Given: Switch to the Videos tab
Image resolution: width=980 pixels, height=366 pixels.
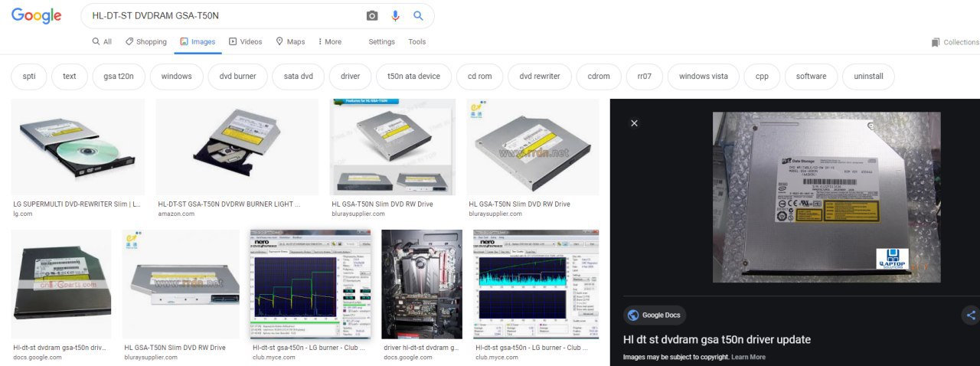Looking at the screenshot, I should [245, 42].
